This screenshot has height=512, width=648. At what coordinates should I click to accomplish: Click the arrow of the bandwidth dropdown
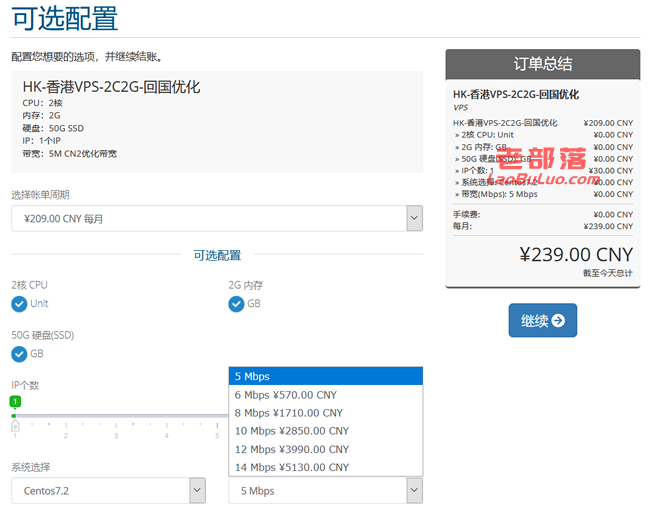pos(415,491)
